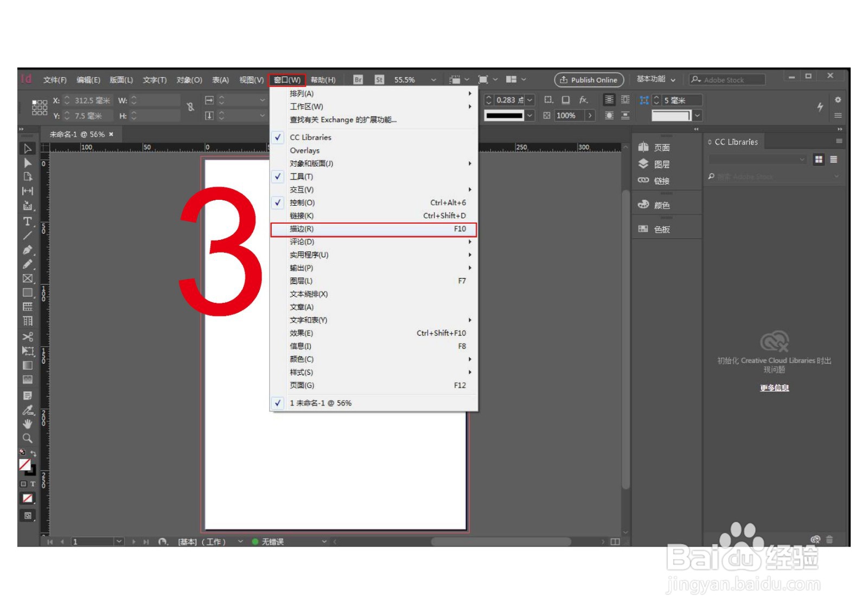Choose 描边(R) Stroke menu item
Image resolution: width=868 pixels, height=614 pixels.
click(374, 229)
